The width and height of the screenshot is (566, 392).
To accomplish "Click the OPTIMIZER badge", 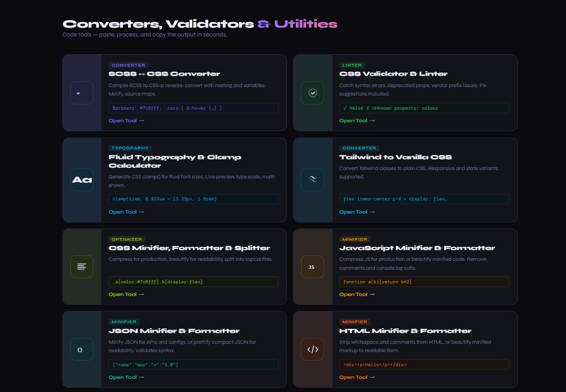I will (127, 239).
